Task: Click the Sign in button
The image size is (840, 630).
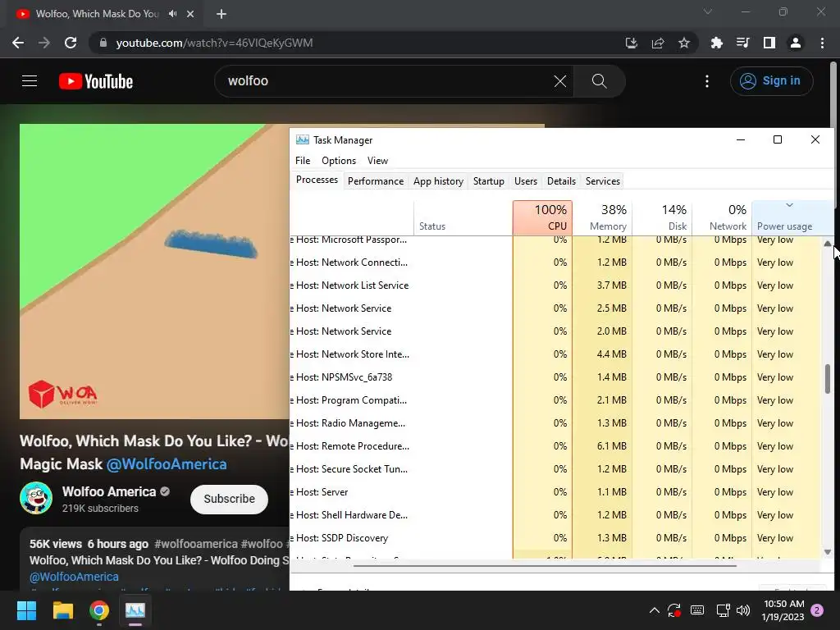Action: pos(771,81)
